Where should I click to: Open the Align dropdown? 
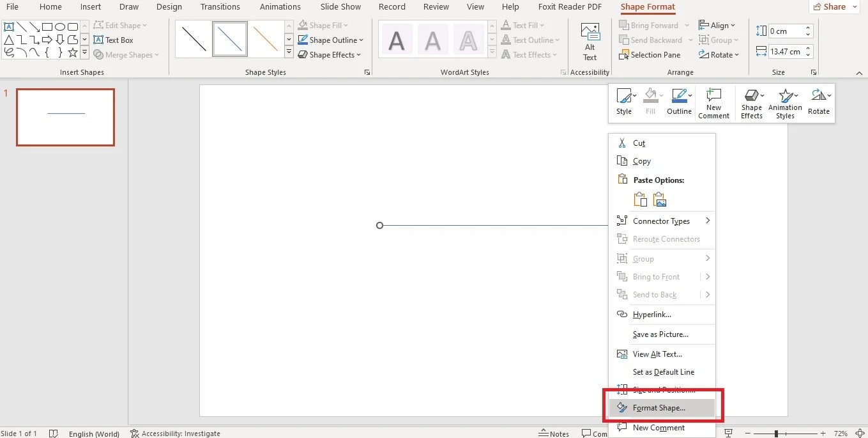(718, 24)
